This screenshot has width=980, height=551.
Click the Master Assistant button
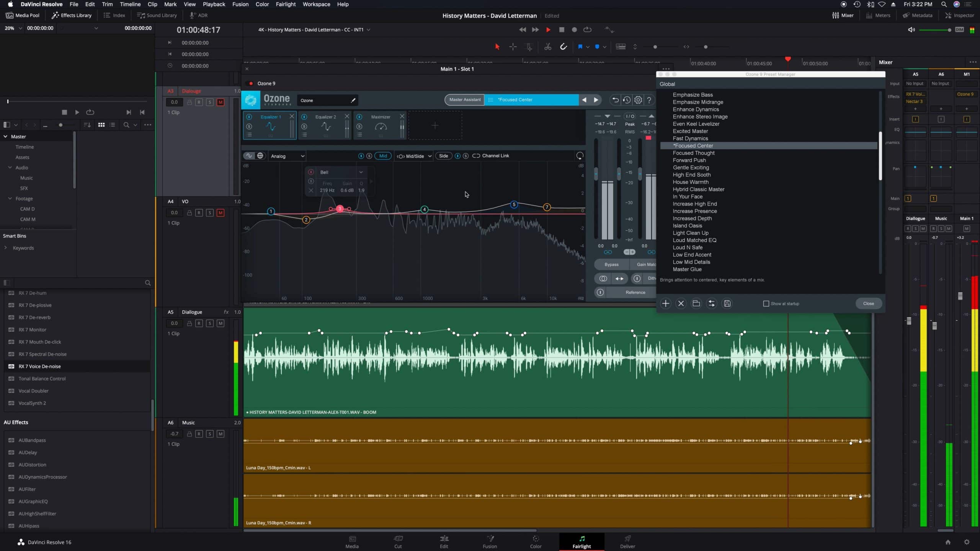465,100
